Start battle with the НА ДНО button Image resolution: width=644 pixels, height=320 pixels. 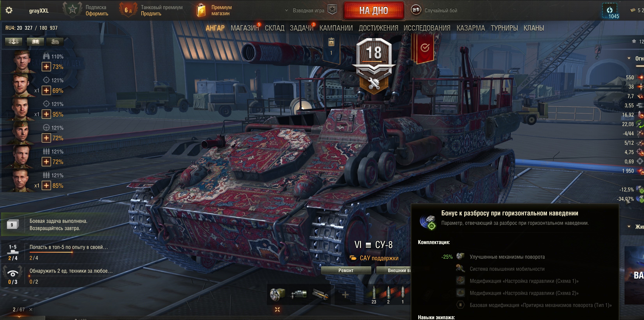coord(374,10)
